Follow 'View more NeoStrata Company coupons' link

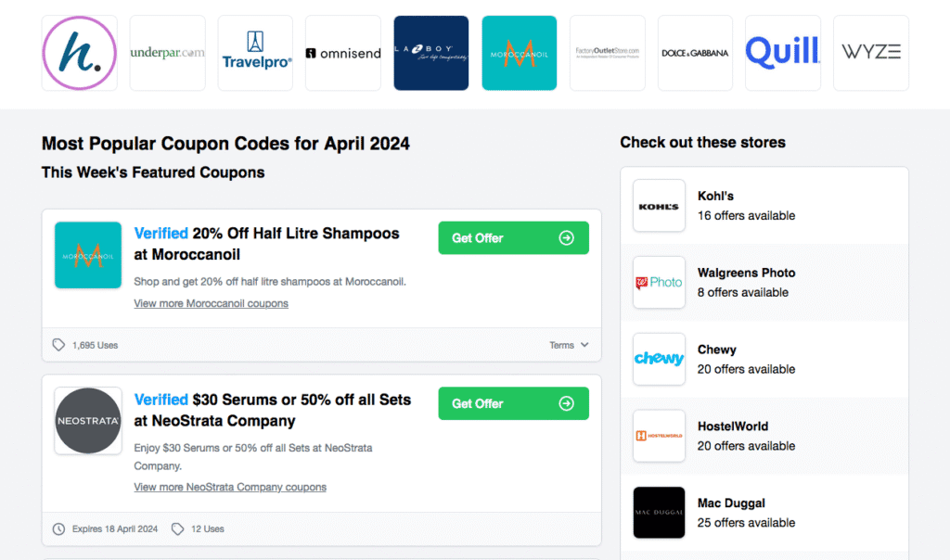pos(230,487)
